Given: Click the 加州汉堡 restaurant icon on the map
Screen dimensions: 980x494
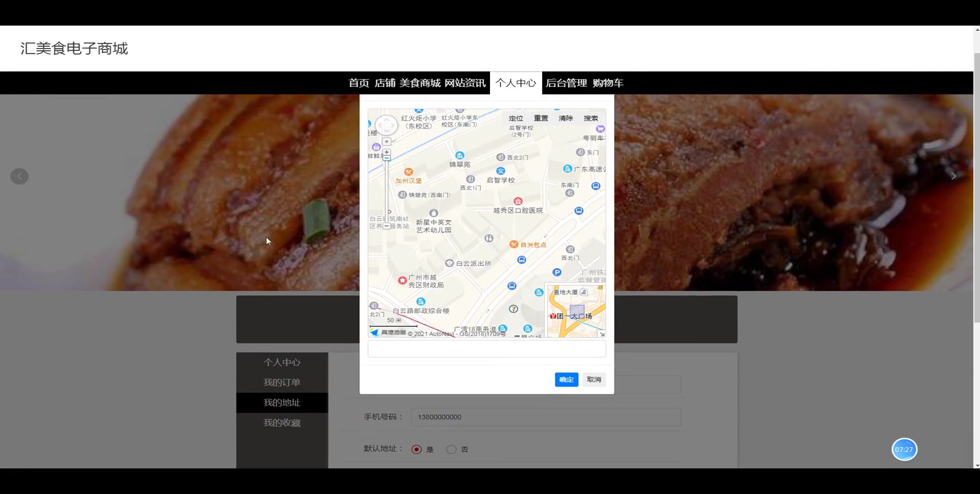Looking at the screenshot, I should coord(408,172).
